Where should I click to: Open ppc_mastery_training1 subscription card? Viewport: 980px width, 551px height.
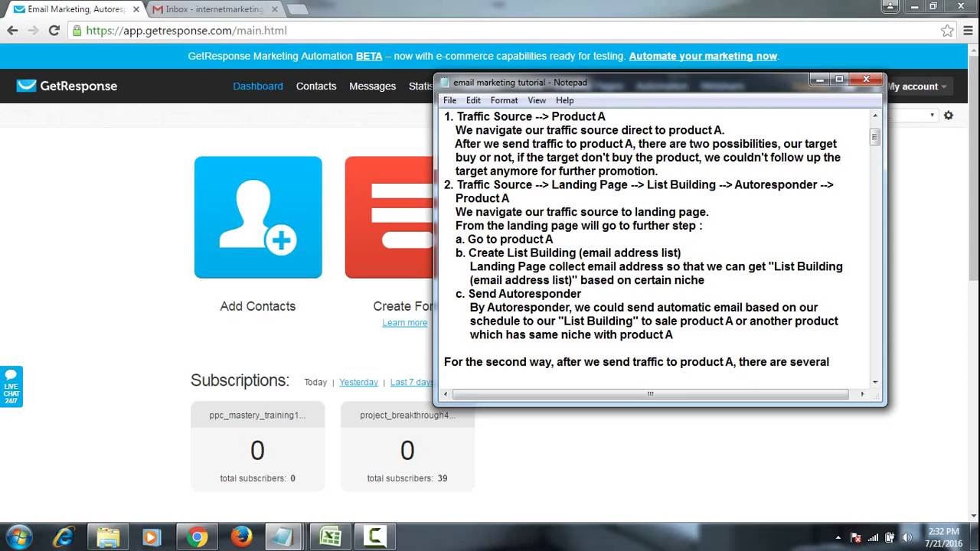pos(257,446)
